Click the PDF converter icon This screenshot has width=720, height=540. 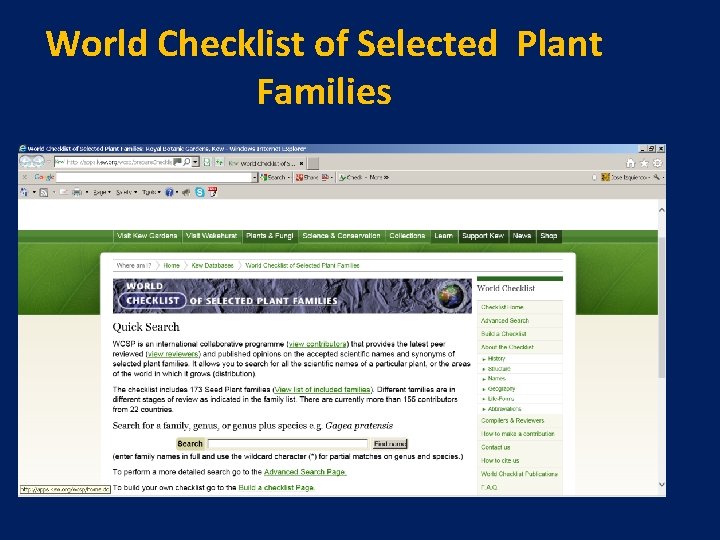212,192
